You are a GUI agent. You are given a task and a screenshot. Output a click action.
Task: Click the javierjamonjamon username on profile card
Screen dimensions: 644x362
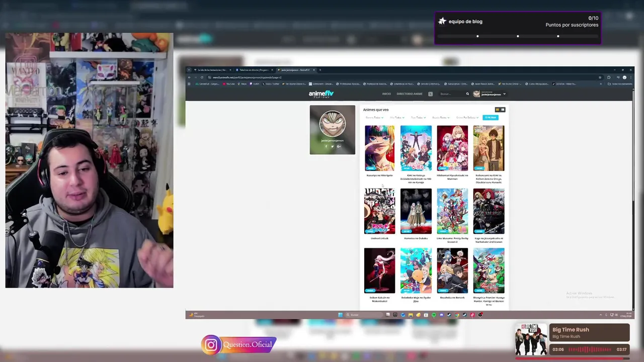point(332,141)
